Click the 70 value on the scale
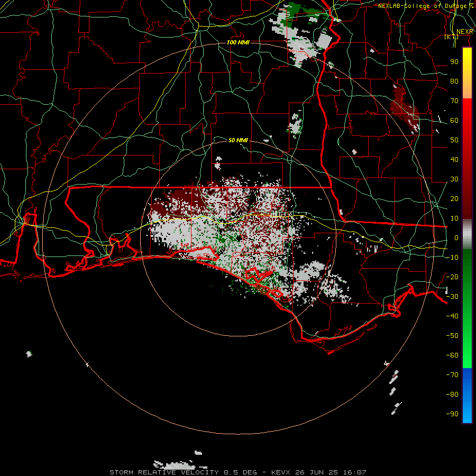Screen dimensions: 476x476 (454, 101)
